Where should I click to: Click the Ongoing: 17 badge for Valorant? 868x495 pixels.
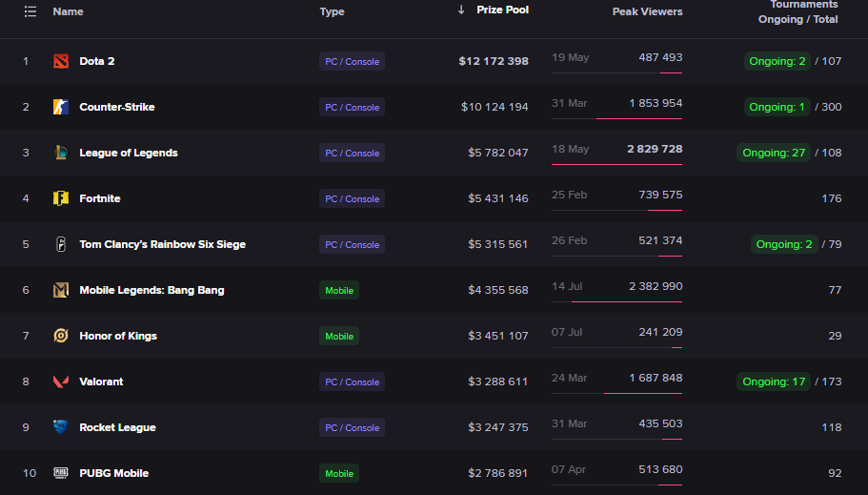pos(774,382)
